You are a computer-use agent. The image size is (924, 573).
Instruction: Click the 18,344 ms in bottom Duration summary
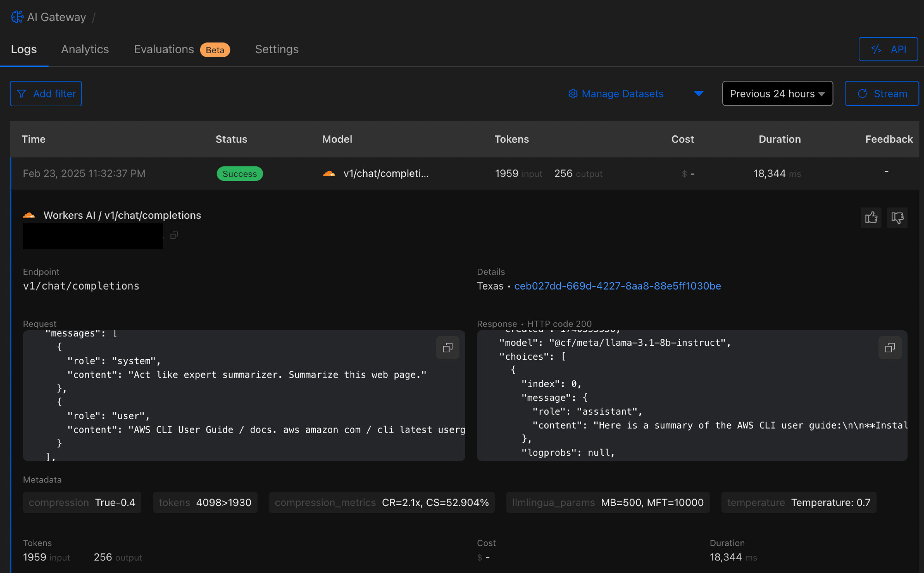pyautogui.click(x=733, y=557)
